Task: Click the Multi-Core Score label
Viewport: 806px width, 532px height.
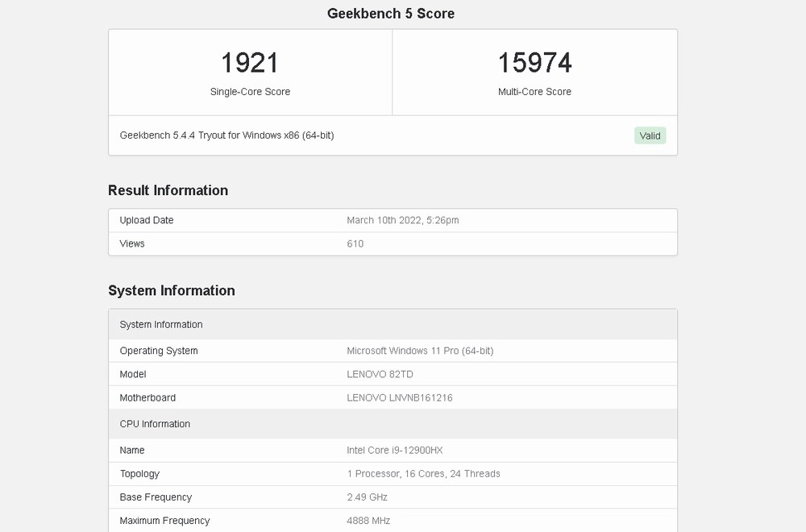Action: 534,92
